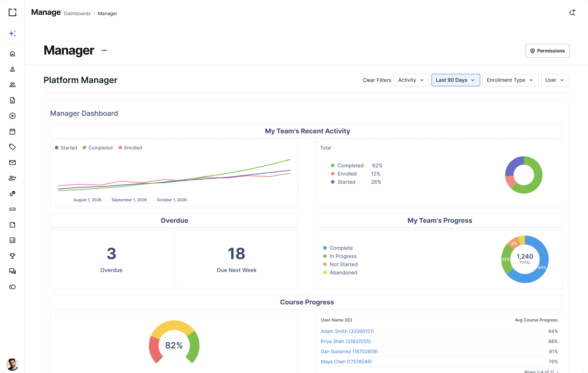Expand the Last 90 Days dropdown
The width and height of the screenshot is (588, 373).
[455, 80]
